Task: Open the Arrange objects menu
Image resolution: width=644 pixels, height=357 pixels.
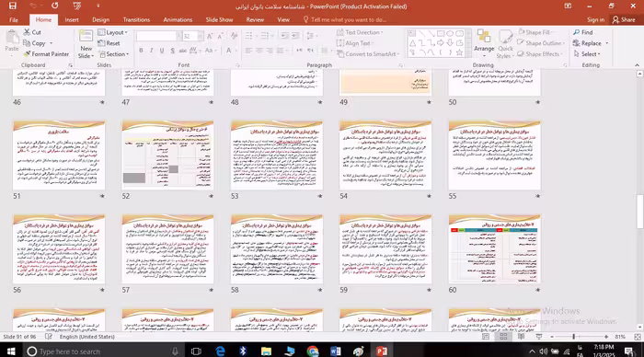Action: [x=484, y=44]
